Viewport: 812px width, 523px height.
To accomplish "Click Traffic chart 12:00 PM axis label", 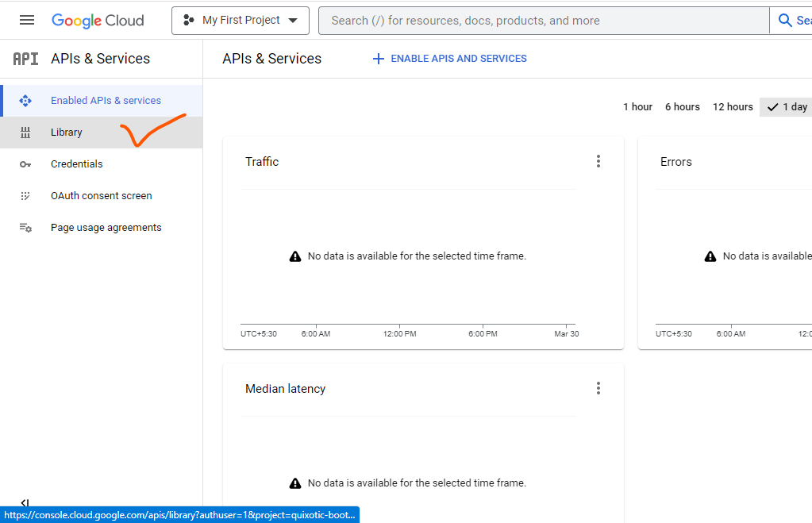I will point(400,334).
